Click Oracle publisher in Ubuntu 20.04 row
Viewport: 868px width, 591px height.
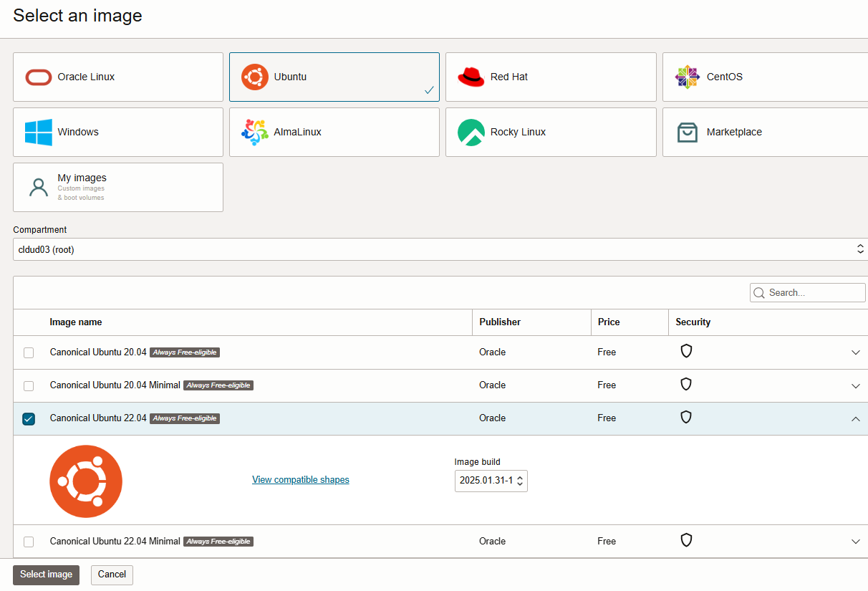point(493,352)
